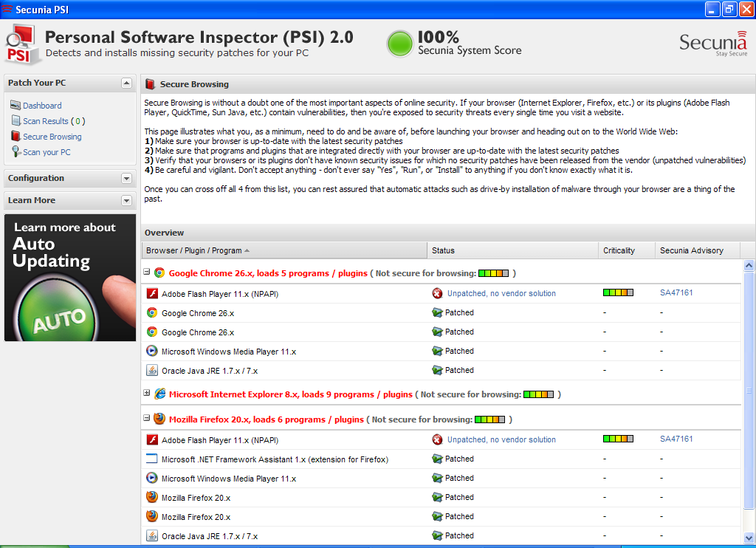Open the Secure Browsing sidebar link
Viewport: 756px width, 548px height.
[x=52, y=137]
